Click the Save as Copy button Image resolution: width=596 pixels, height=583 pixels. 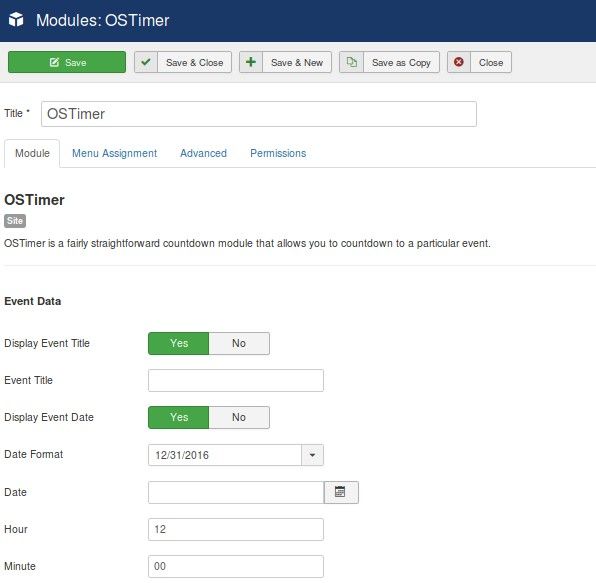tap(389, 62)
